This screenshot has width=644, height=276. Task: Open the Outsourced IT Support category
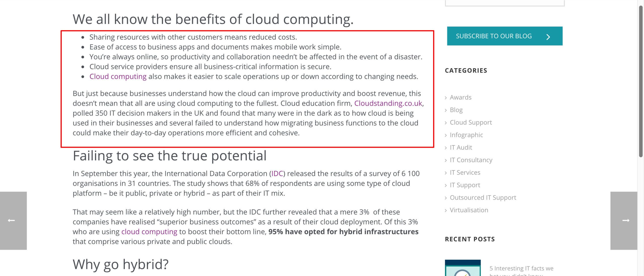click(483, 197)
